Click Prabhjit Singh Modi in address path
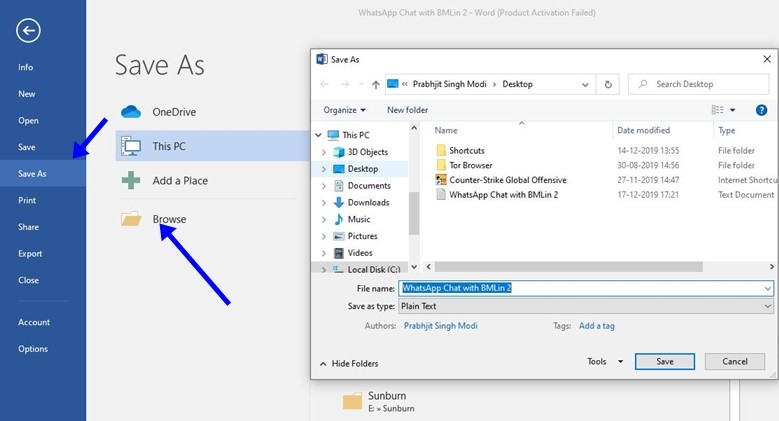Screen dimensions: 779x421 pyautogui.click(x=450, y=84)
